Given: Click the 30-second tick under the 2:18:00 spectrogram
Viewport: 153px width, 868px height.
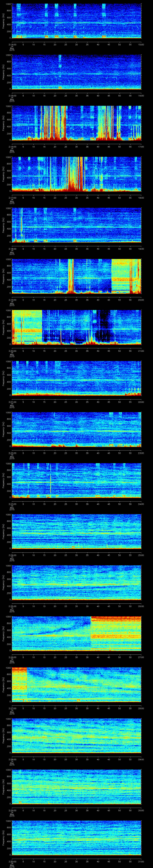Looking at the screenshot, I should pos(76,249).
